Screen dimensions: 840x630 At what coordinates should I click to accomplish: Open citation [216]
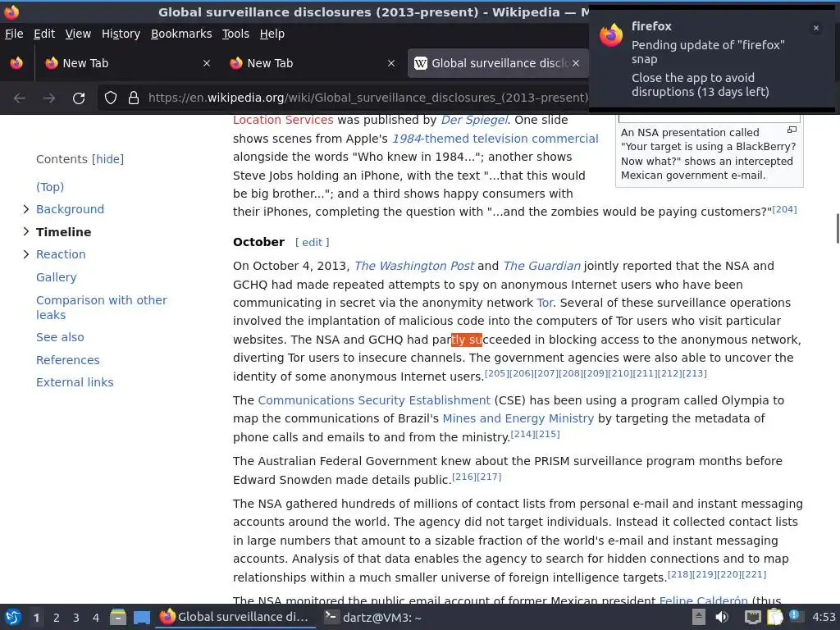point(464,477)
